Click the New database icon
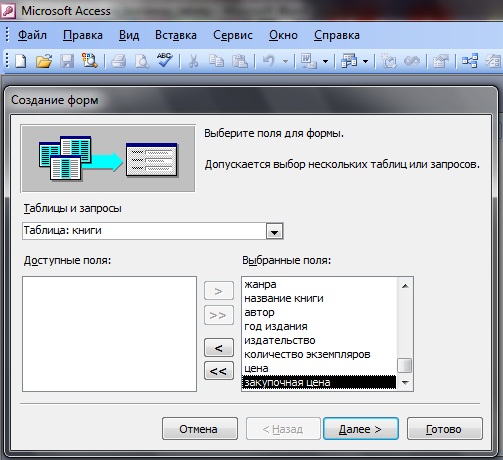 coord(21,61)
